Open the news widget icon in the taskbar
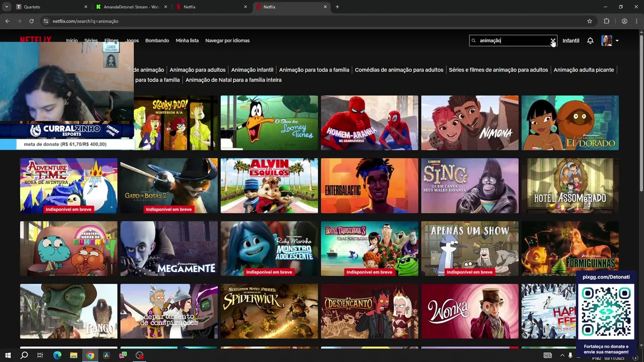The width and height of the screenshot is (644, 362). point(547,355)
